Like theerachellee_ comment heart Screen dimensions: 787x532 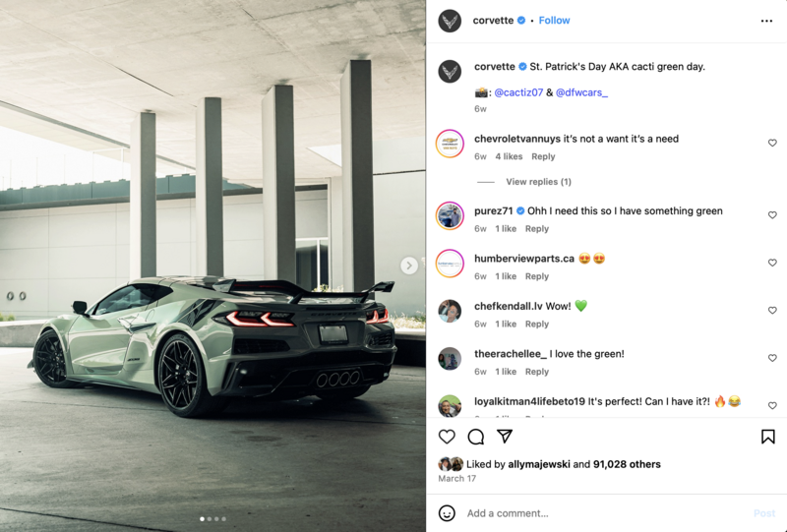coord(772,358)
